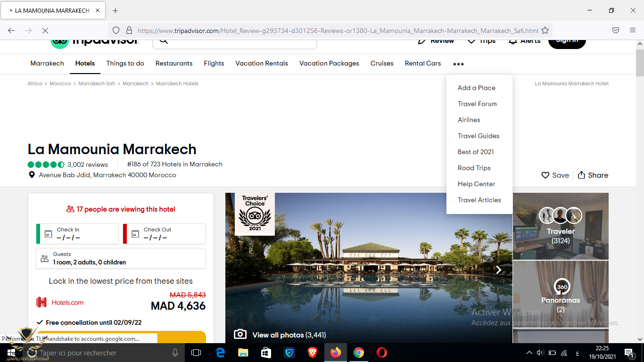
Task: Click the Save to Pocket icon
Action: pyautogui.click(x=615, y=30)
